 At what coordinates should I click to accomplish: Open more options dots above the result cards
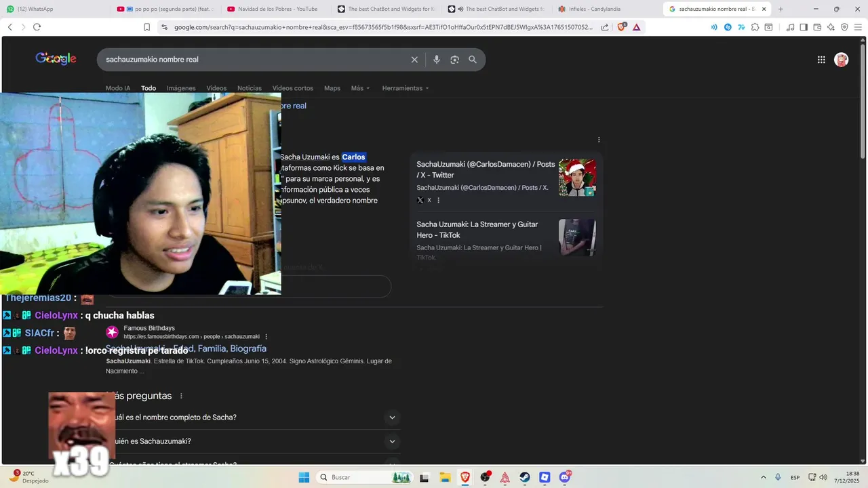point(599,140)
